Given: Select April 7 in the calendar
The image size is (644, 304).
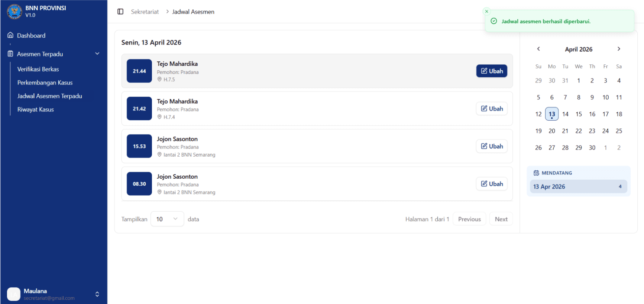Looking at the screenshot, I should pos(565,97).
